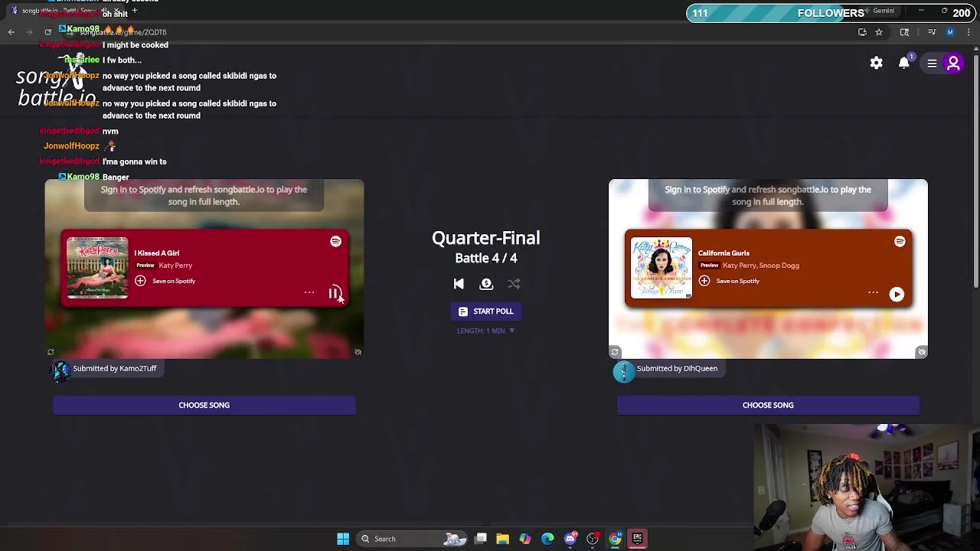Open the Windows Start menu
Image resolution: width=980 pixels, height=551 pixels.
(343, 539)
